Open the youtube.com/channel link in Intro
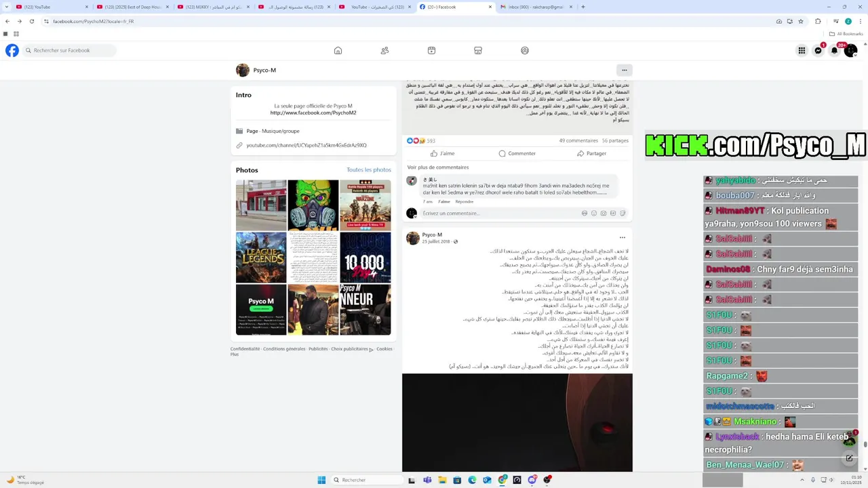 307,145
